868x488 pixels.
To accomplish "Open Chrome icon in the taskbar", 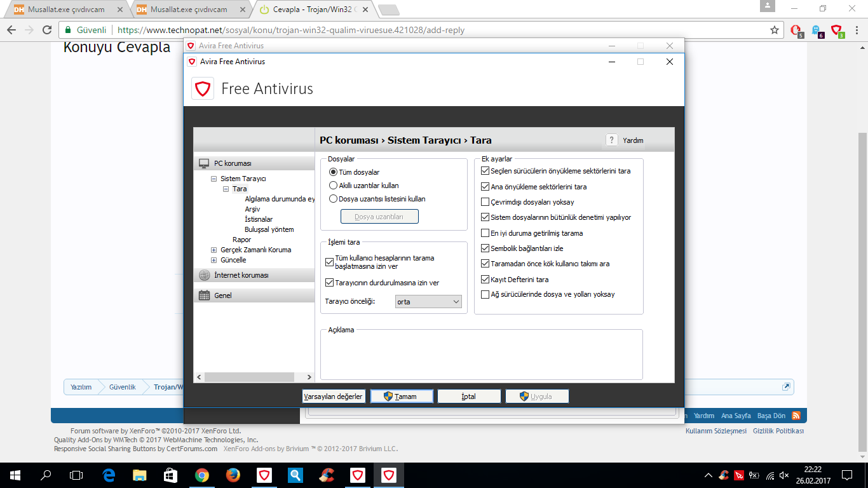I will [x=202, y=475].
